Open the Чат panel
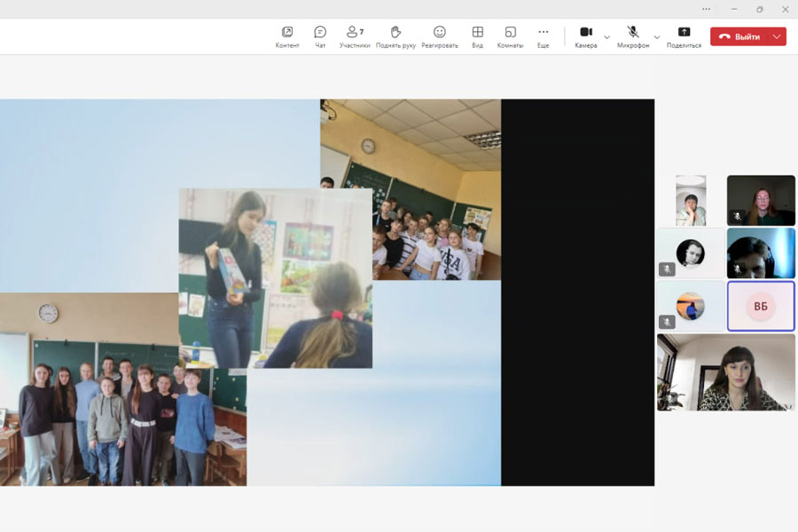This screenshot has height=532, width=798. point(320,36)
